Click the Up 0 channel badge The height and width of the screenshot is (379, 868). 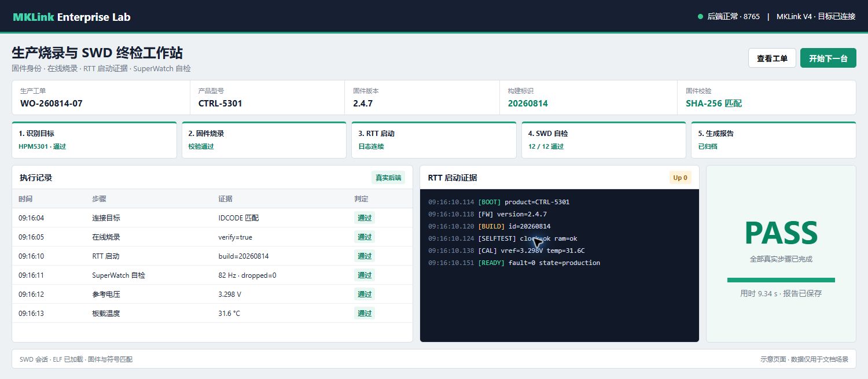[x=681, y=178]
